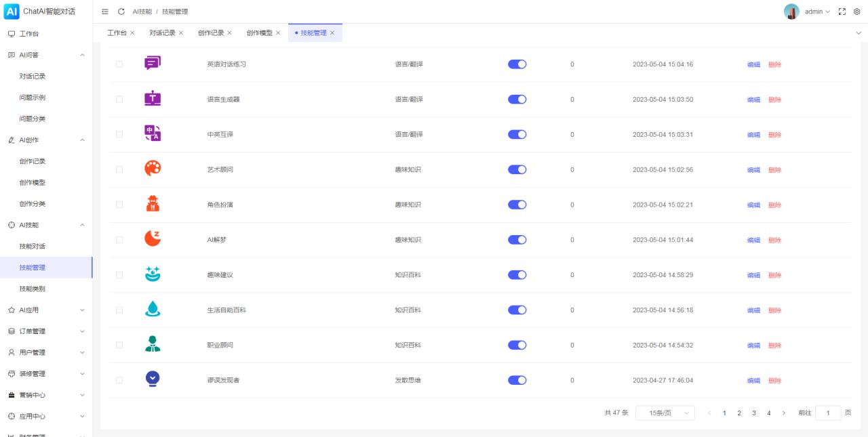Edit the 英语对话练习 skill
The image size is (868, 437).
point(753,64)
